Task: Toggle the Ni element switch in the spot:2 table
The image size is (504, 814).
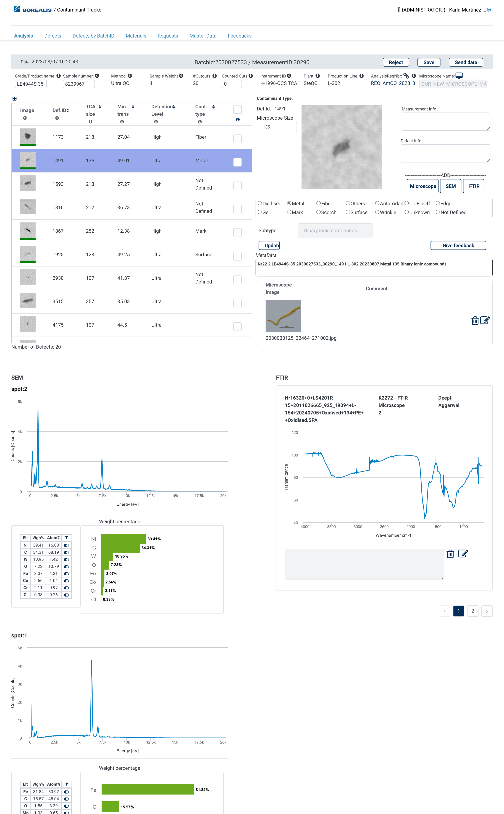Action: (67, 545)
